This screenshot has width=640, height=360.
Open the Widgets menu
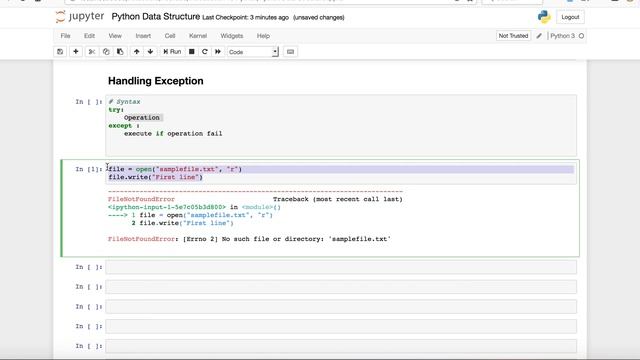click(x=232, y=36)
